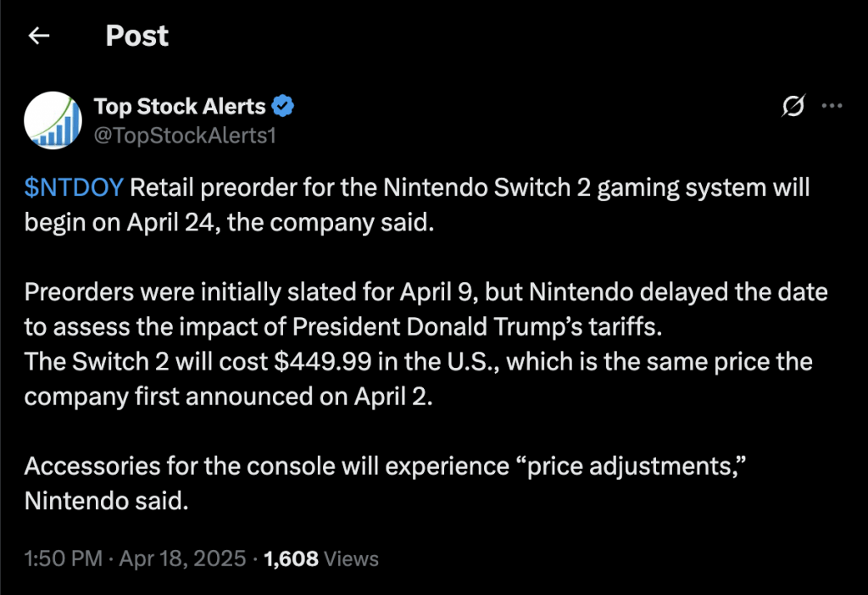Open Top Stock Alerts profile picture

pyautogui.click(x=53, y=120)
